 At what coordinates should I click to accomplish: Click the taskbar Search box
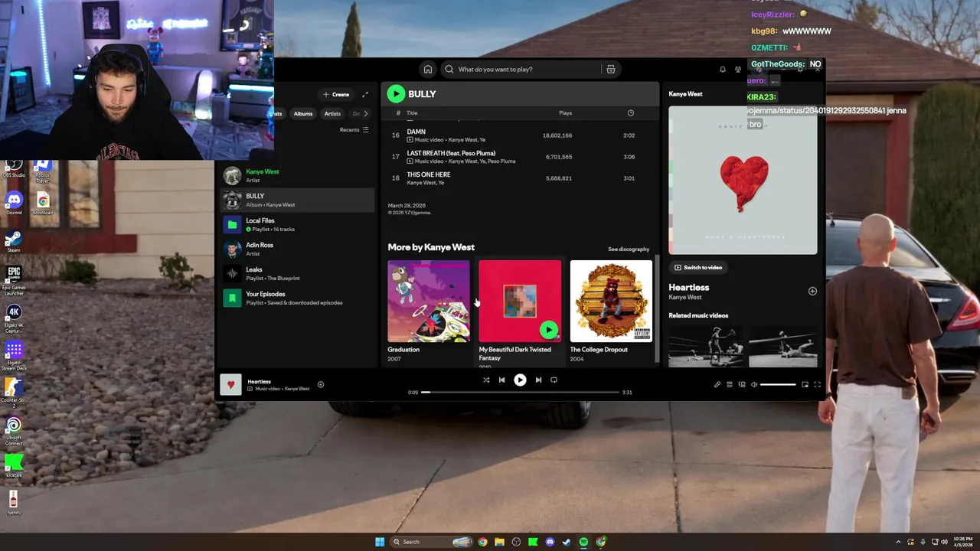(433, 542)
